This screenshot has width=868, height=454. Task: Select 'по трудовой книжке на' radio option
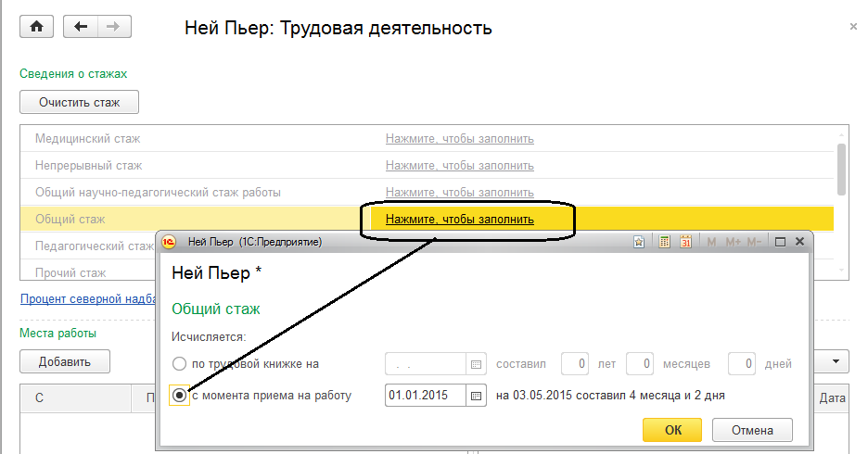[x=179, y=364]
